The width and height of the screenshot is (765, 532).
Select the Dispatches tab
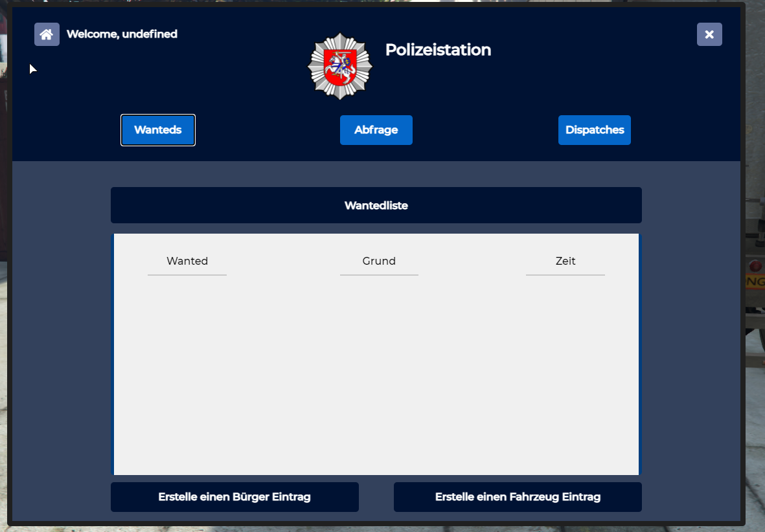click(x=595, y=130)
